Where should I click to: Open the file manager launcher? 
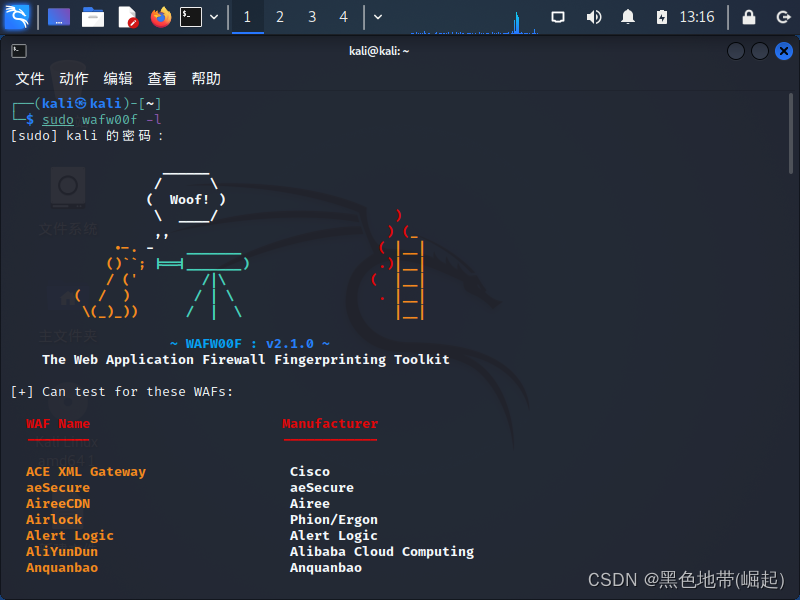click(x=93, y=17)
